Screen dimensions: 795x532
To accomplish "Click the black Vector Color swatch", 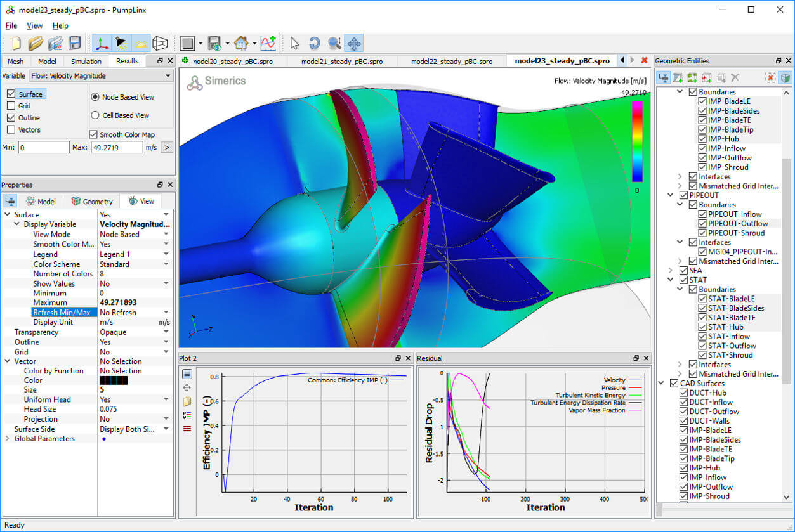I will click(114, 381).
